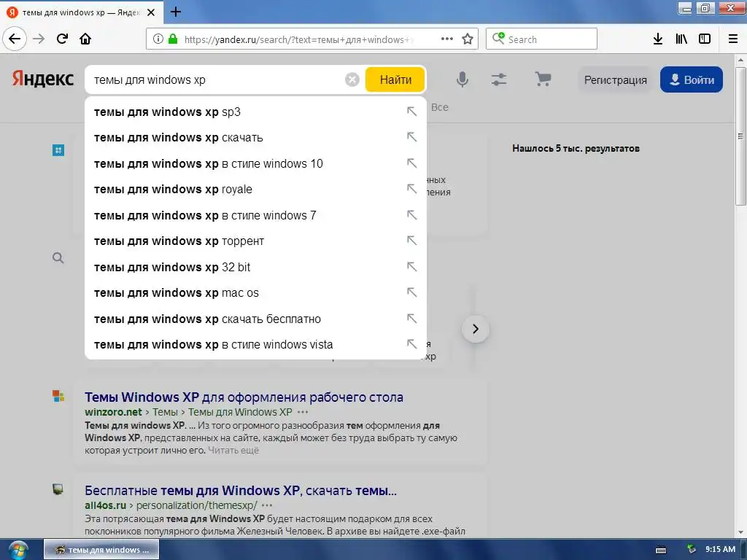Image resolution: width=747 pixels, height=560 pixels.
Task: Go back to the previous page
Action: click(15, 39)
